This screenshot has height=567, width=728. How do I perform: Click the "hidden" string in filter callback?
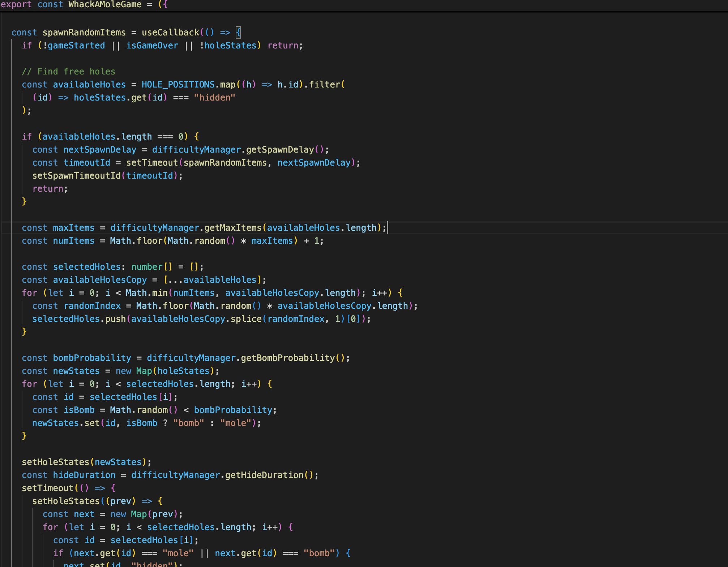pos(215,98)
